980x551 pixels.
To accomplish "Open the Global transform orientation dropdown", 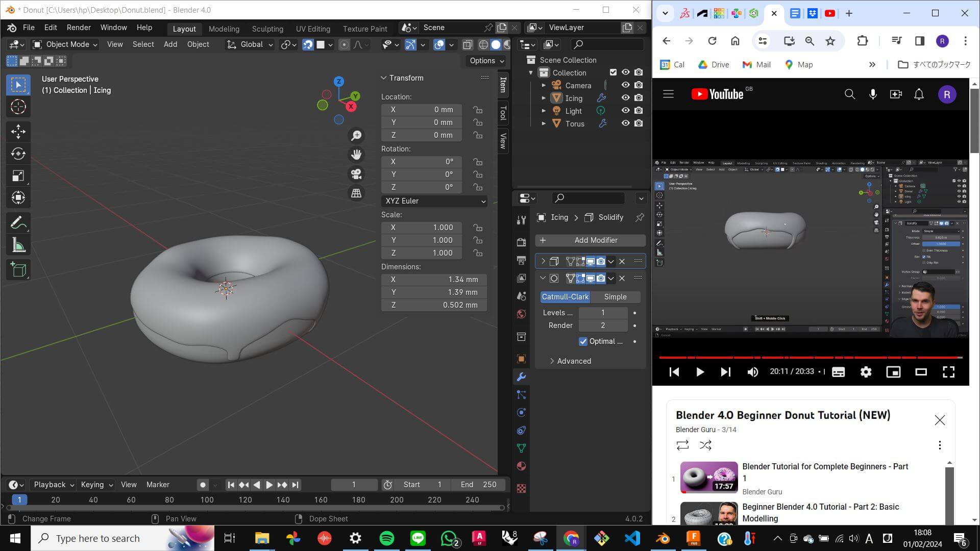I will pyautogui.click(x=250, y=45).
